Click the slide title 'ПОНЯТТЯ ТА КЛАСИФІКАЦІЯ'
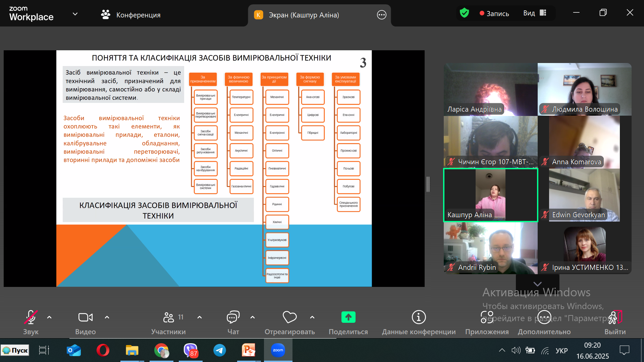 click(x=211, y=58)
